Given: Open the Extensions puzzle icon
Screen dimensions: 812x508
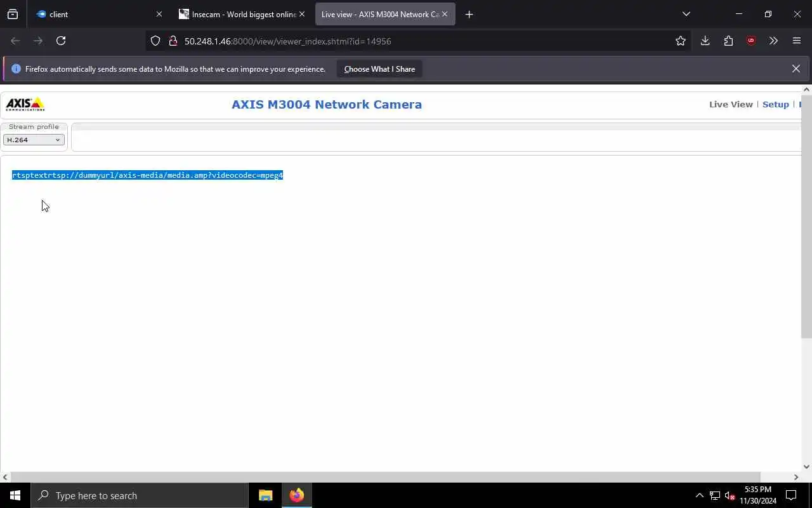Looking at the screenshot, I should pos(728,41).
